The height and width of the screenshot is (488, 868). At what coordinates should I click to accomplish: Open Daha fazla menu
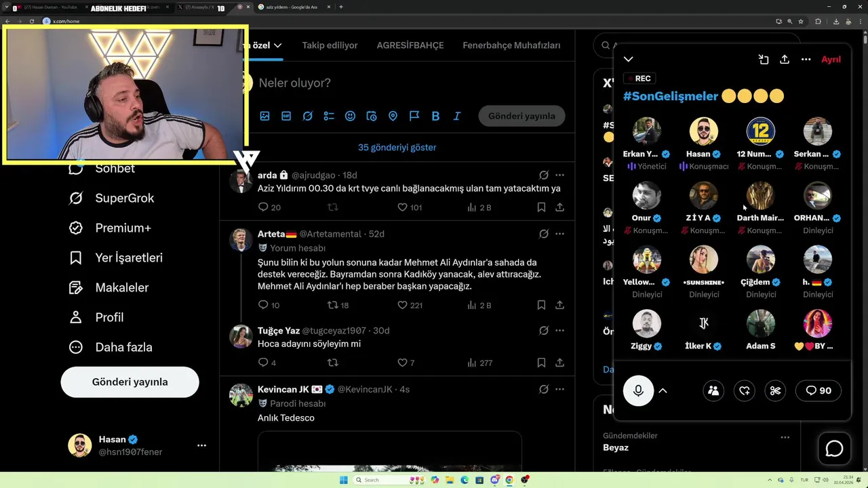[x=111, y=347]
